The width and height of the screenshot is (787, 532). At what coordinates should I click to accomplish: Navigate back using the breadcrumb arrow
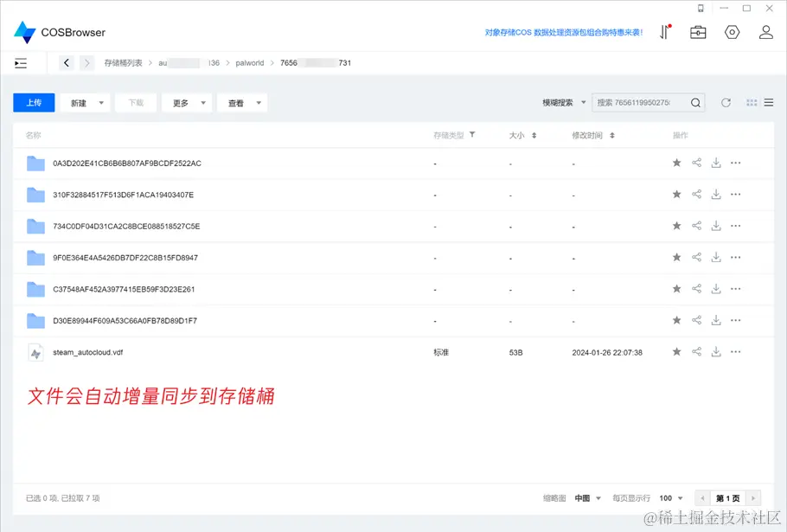coord(67,62)
